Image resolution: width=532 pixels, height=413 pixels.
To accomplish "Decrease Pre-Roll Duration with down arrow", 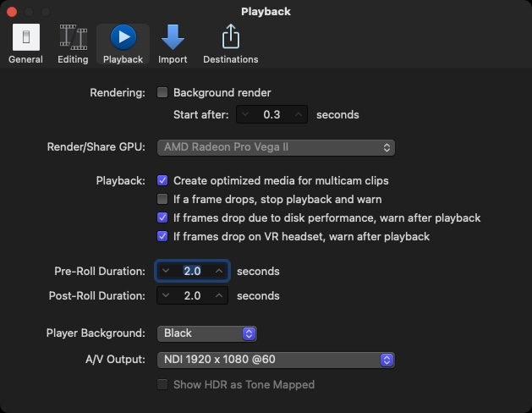I will 166,271.
